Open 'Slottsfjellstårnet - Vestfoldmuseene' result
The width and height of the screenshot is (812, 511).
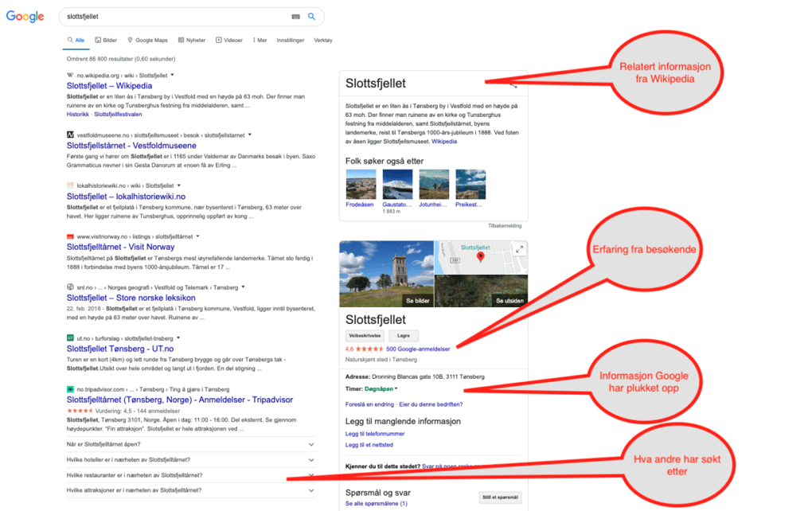(x=131, y=146)
